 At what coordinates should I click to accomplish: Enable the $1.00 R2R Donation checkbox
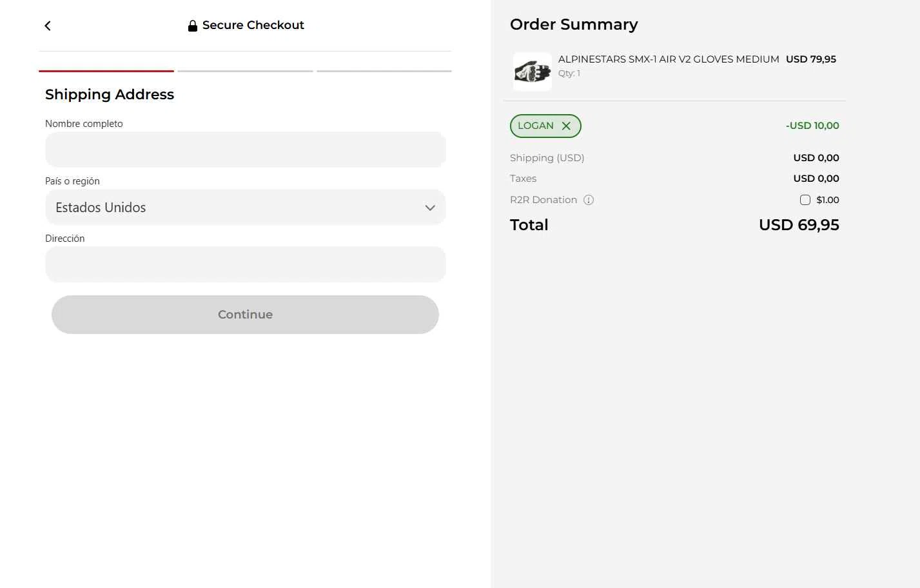805,200
